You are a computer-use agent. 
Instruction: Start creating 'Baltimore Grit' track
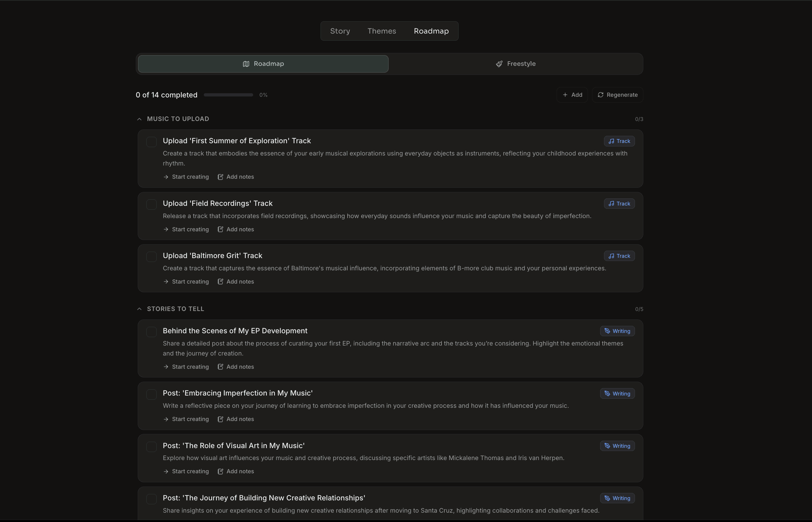click(186, 282)
